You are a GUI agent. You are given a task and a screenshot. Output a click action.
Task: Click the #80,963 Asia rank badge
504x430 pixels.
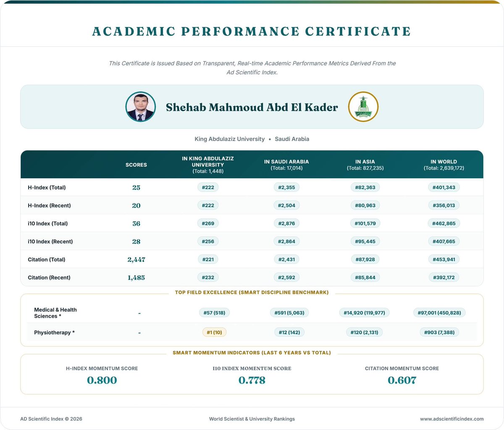pos(365,206)
